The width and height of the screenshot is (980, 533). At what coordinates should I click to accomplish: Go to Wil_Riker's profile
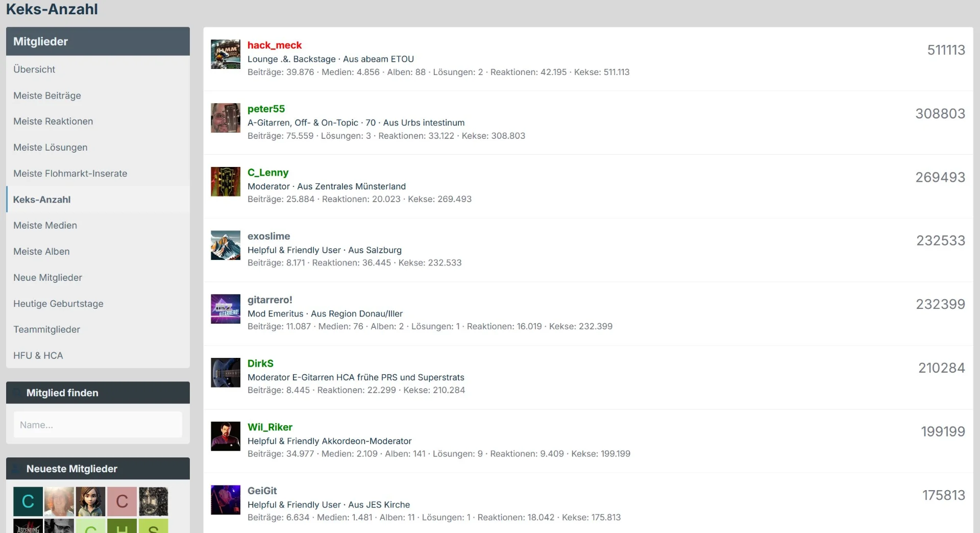pos(270,427)
